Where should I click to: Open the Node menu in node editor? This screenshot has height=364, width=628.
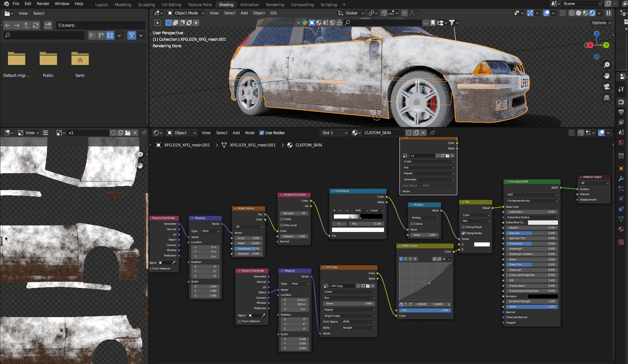250,133
